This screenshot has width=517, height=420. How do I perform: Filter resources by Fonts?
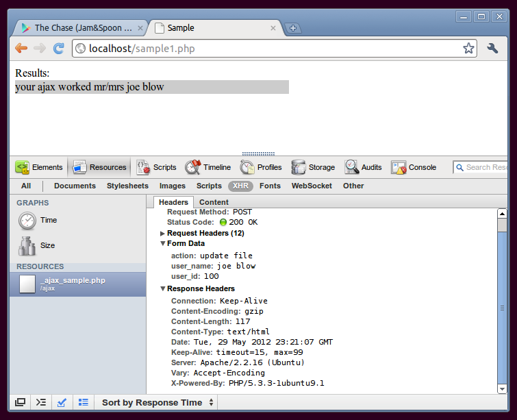click(270, 186)
